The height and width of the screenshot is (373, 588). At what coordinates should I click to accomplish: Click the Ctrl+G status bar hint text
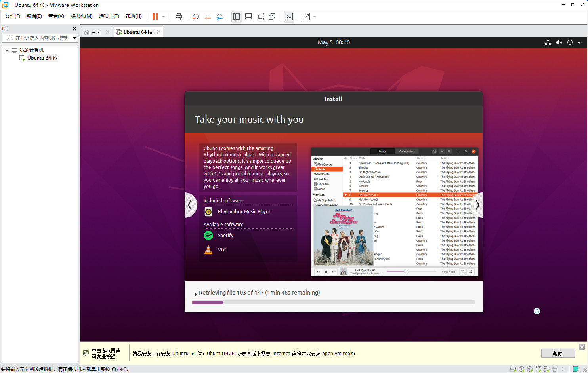(x=65, y=369)
